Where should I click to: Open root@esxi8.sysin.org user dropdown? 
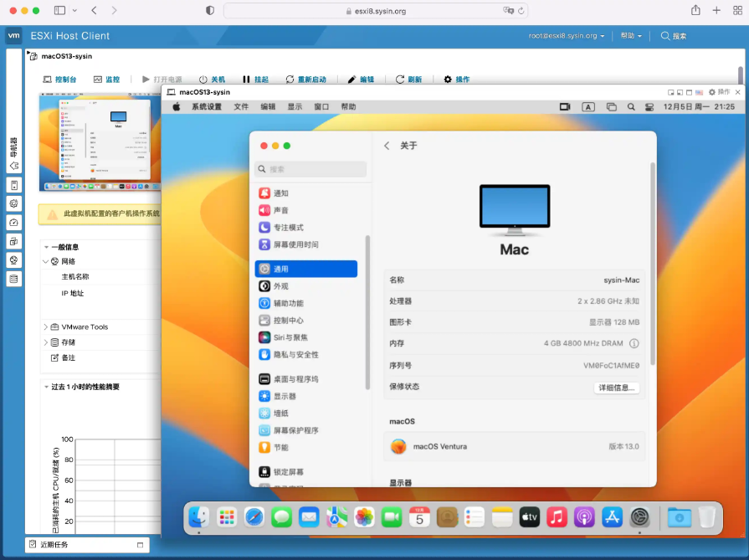coord(567,36)
